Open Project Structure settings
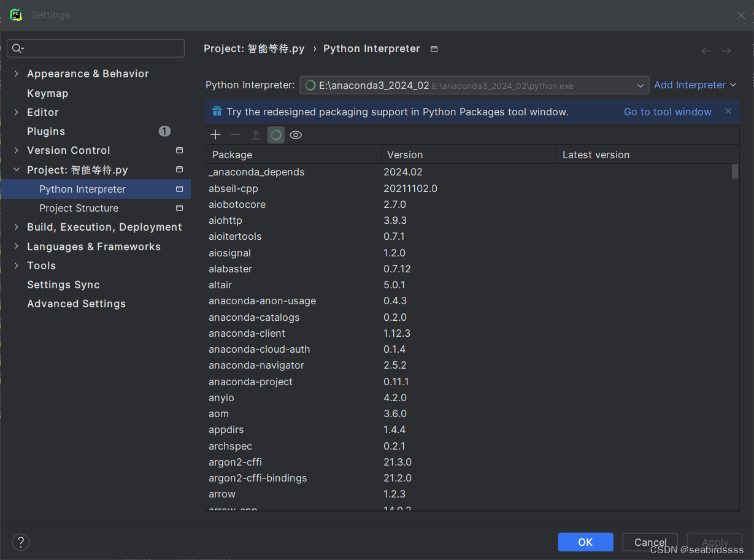 (79, 208)
